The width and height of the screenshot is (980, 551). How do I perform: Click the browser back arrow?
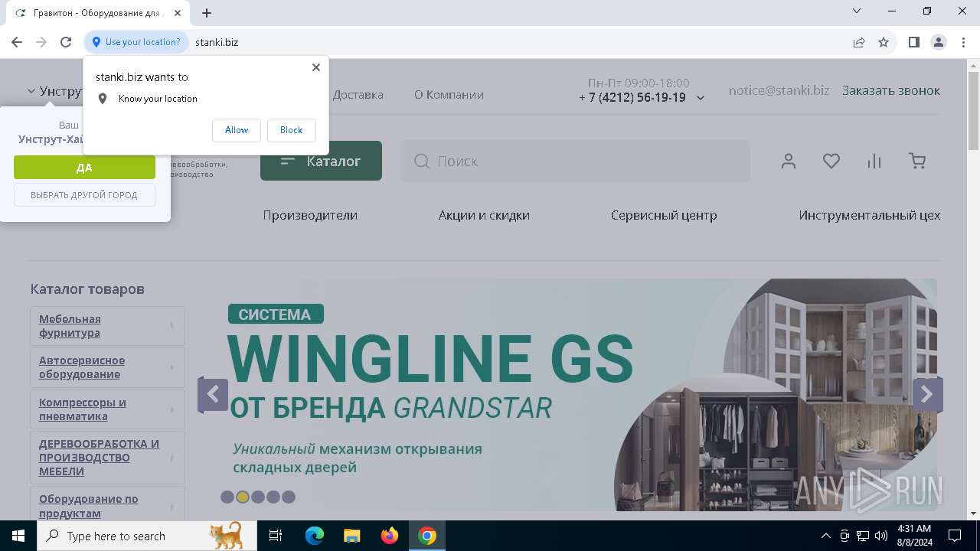[x=17, y=42]
